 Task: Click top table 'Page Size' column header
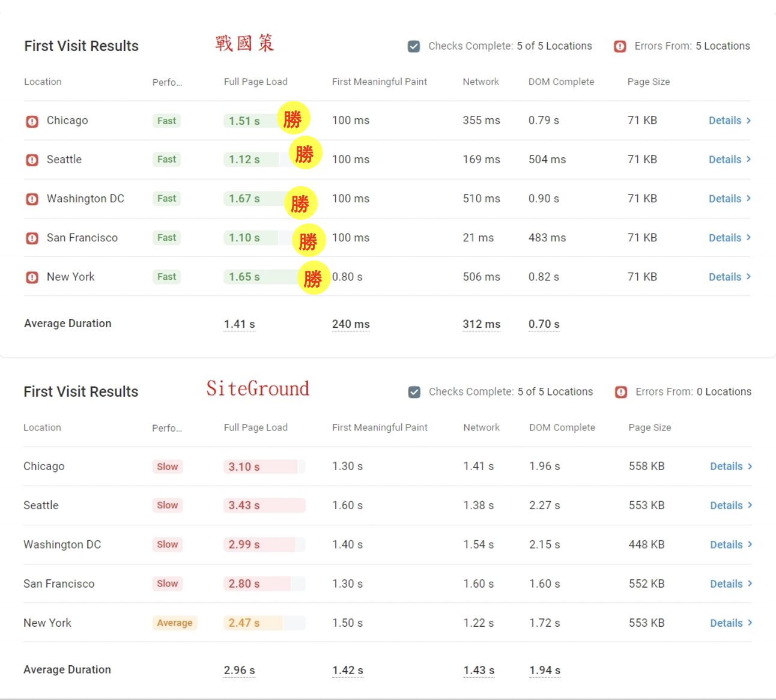click(649, 82)
